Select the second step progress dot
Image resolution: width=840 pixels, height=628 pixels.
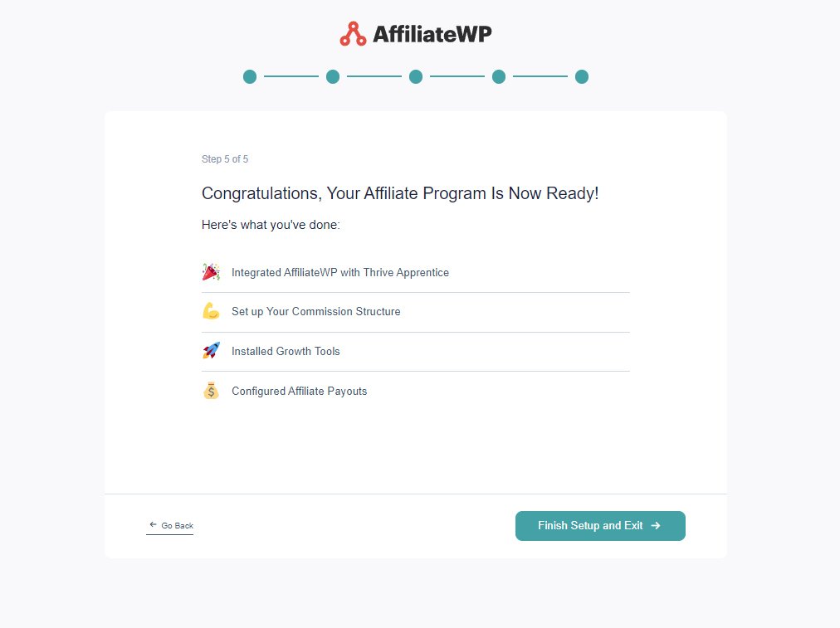[333, 76]
